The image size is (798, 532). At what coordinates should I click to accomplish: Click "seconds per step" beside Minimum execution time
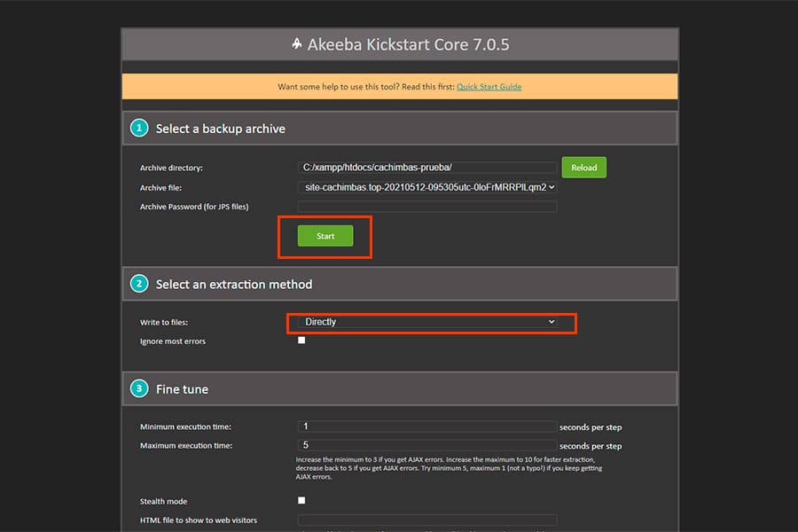[591, 427]
